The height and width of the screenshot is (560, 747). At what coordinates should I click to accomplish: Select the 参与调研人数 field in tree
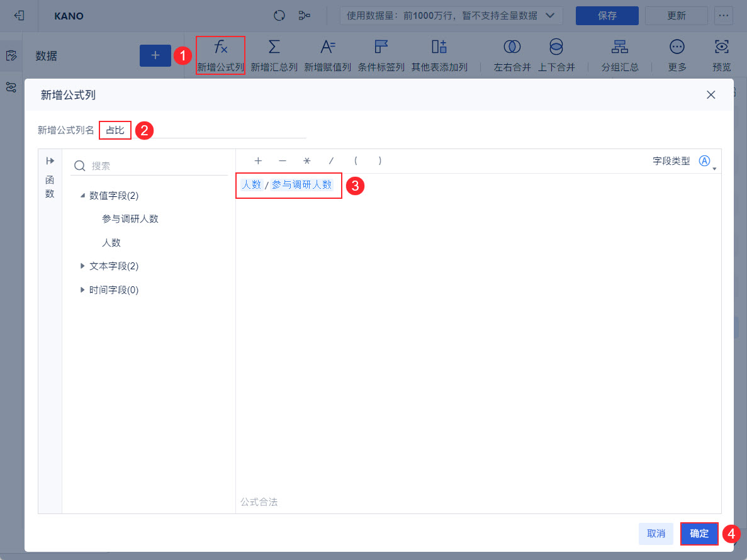tap(130, 219)
